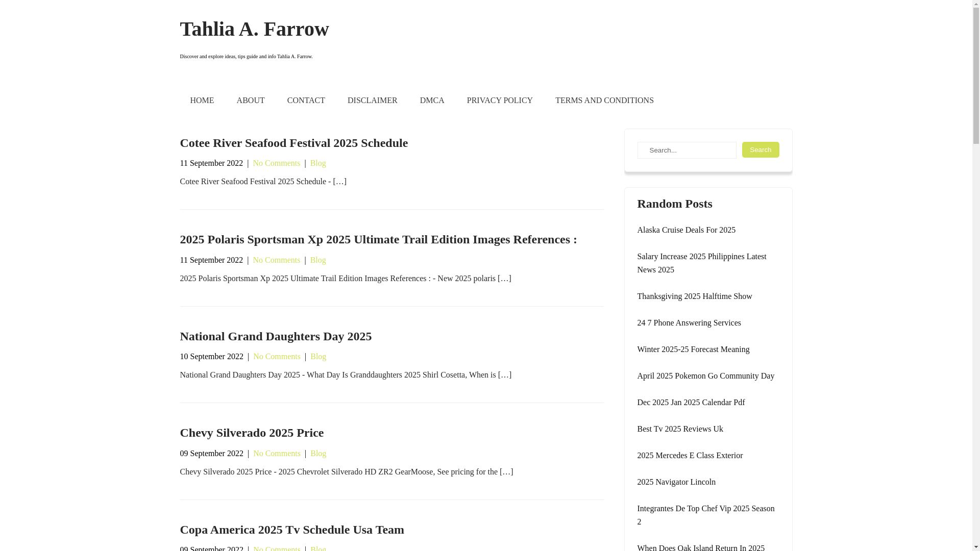Open PRIVACY POLICY in navigation
Image resolution: width=980 pixels, height=551 pixels.
tap(499, 101)
